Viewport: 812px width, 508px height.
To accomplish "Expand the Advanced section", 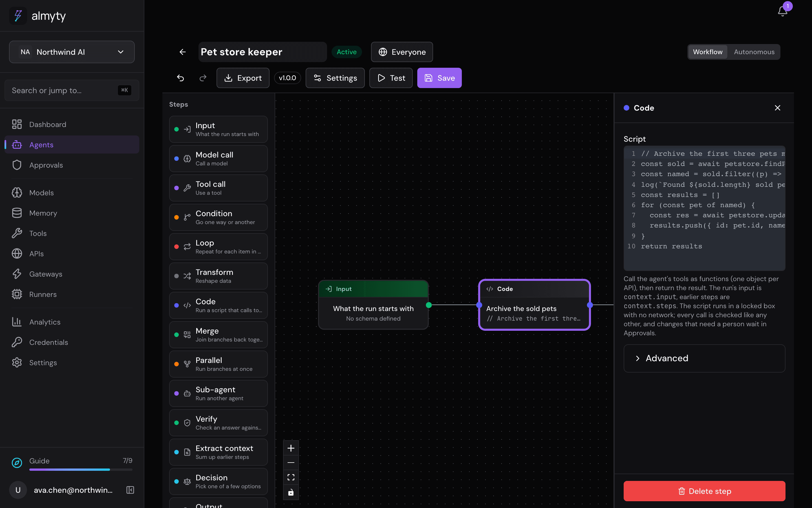I will (704, 358).
